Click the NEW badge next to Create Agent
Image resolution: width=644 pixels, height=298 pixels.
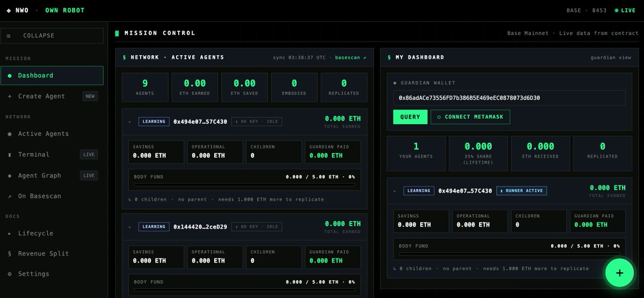click(x=90, y=96)
